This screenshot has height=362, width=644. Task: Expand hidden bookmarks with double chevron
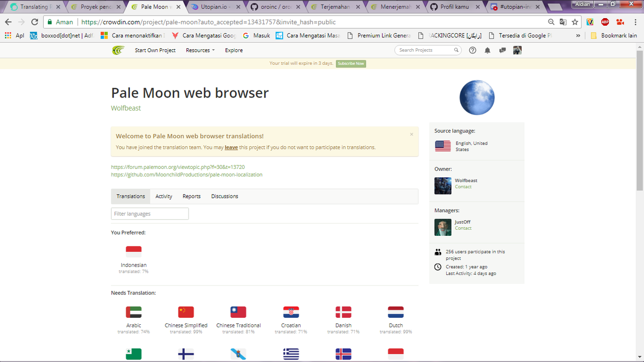[578, 36]
